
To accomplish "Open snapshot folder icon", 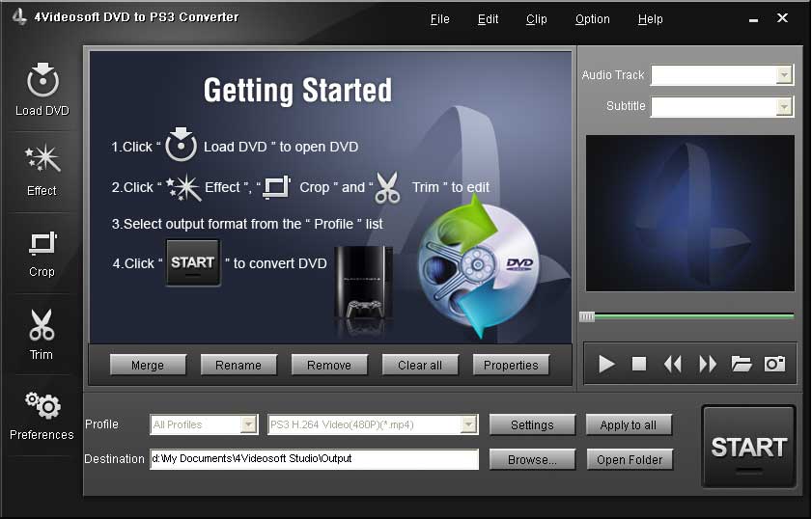I will 742,364.
